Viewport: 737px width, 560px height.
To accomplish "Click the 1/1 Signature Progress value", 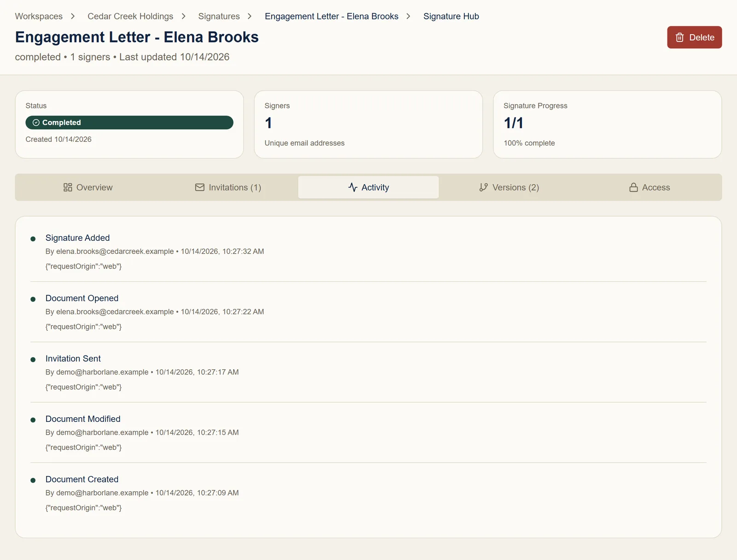I will 514,123.
